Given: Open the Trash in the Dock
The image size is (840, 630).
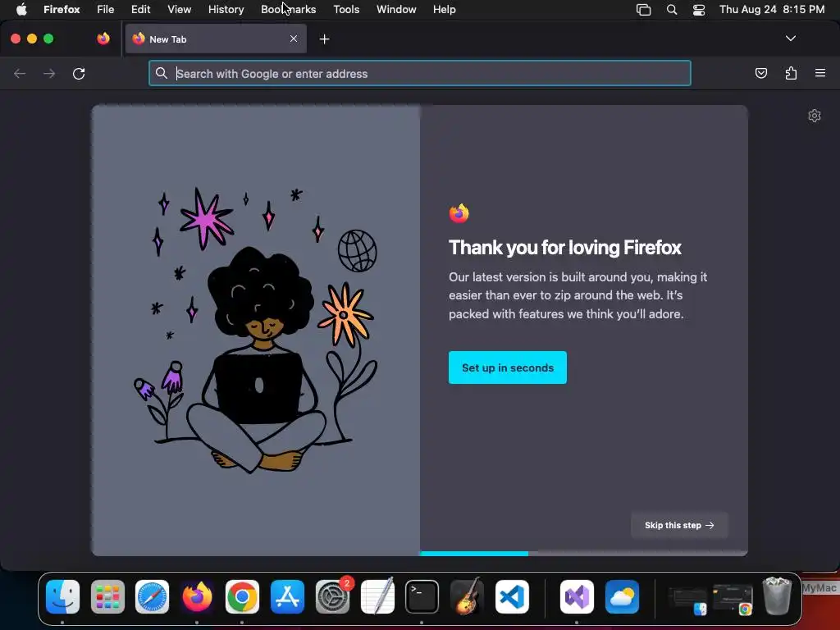Looking at the screenshot, I should click(777, 596).
